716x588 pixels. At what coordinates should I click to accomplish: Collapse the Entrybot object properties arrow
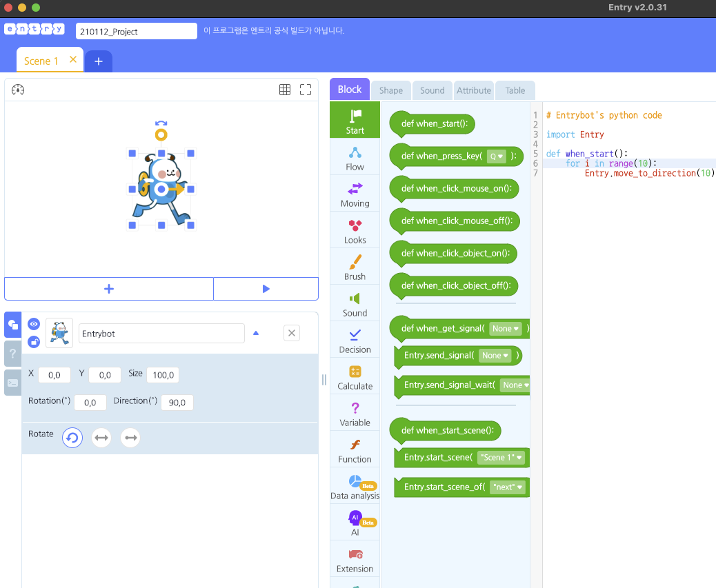pos(256,333)
